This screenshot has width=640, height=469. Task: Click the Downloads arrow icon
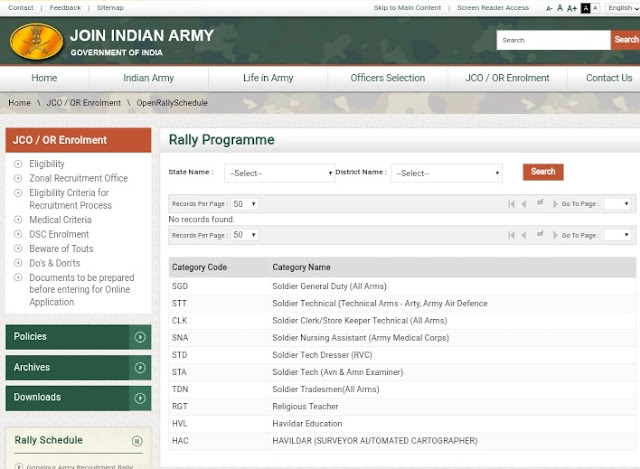[140, 398]
